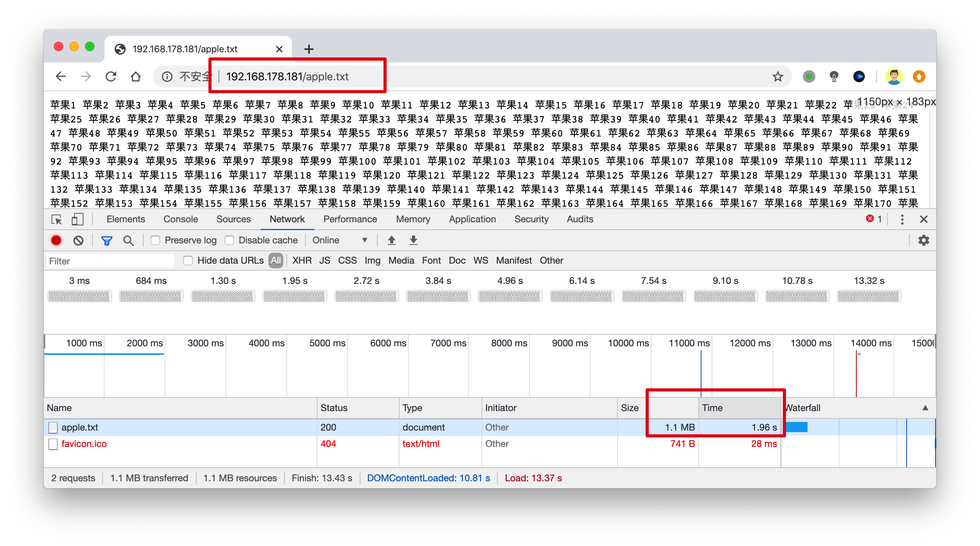Image resolution: width=980 pixels, height=546 pixels.
Task: Sort by the Status column header
Action: point(358,408)
